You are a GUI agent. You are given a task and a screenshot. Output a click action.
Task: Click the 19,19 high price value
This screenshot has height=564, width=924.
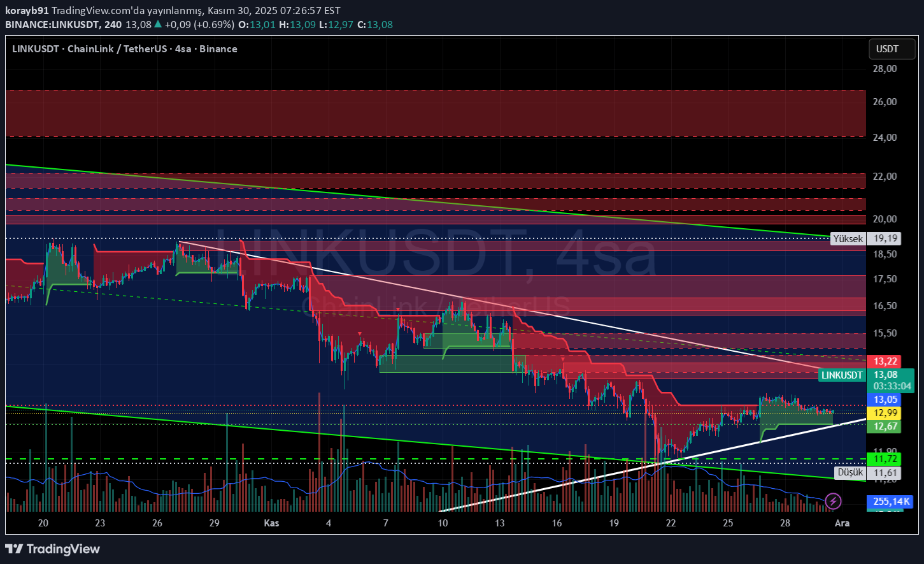(886, 239)
